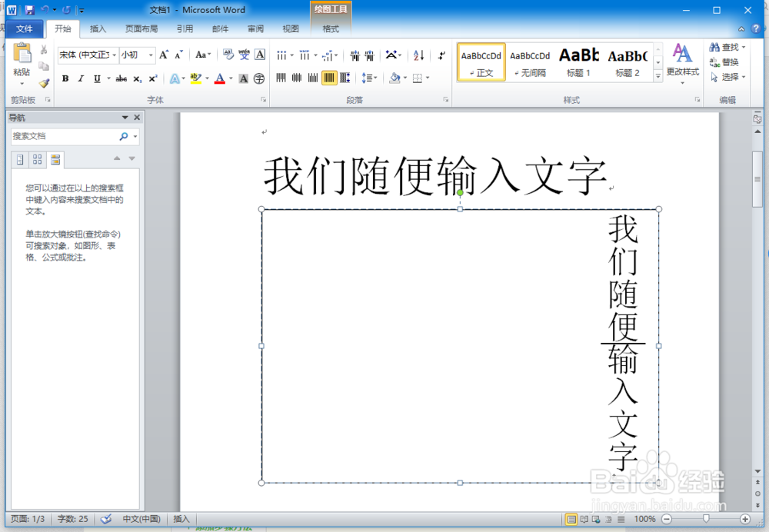Expand the font color dropdown arrow
The image size is (769, 532).
tap(231, 78)
